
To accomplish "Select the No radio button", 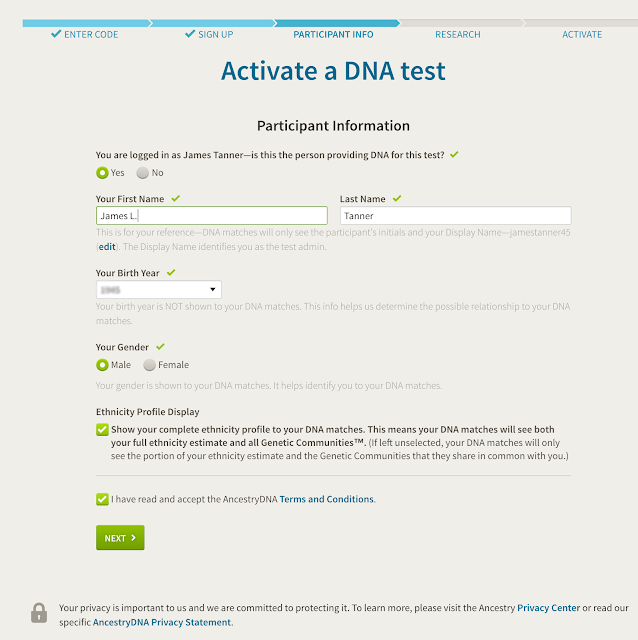I will coord(142,173).
